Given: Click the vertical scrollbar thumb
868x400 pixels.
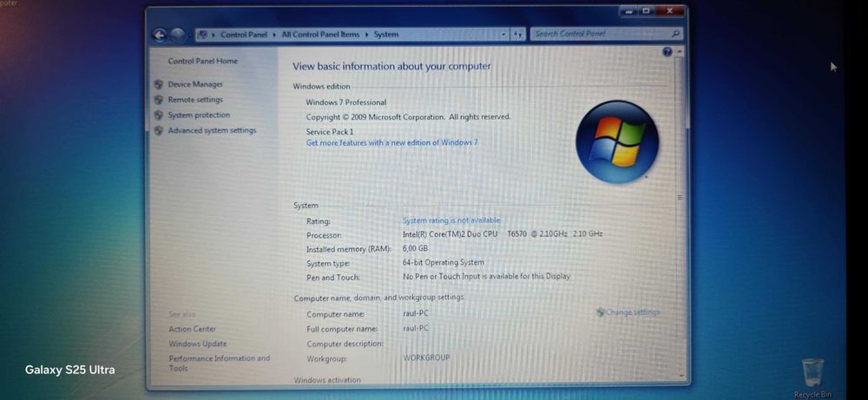Looking at the screenshot, I should click(680, 196).
